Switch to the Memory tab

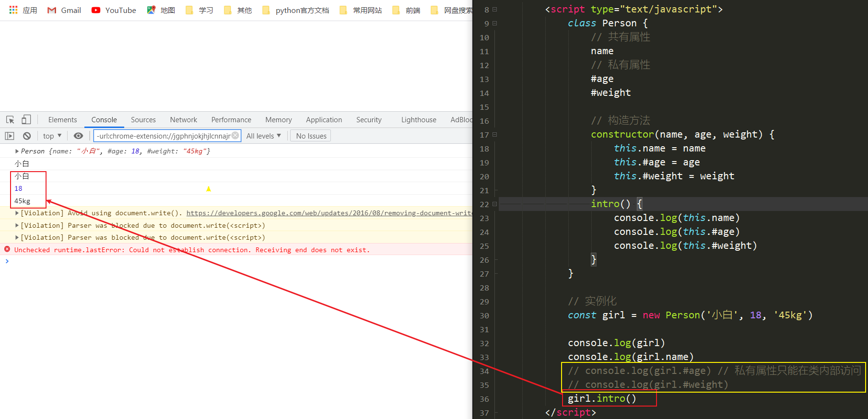click(x=279, y=120)
